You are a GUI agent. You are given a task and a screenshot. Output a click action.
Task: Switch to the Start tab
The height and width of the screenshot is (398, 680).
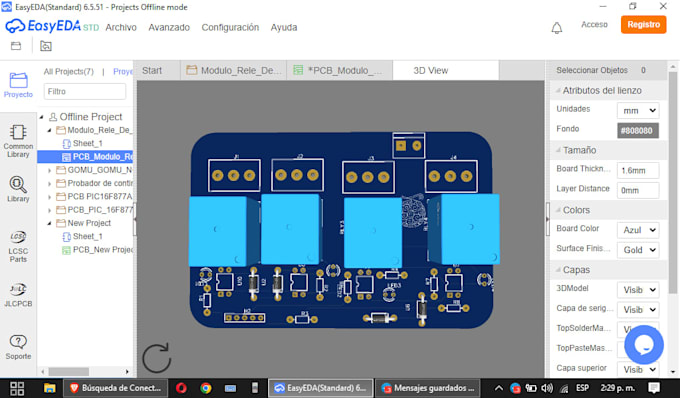(x=152, y=70)
